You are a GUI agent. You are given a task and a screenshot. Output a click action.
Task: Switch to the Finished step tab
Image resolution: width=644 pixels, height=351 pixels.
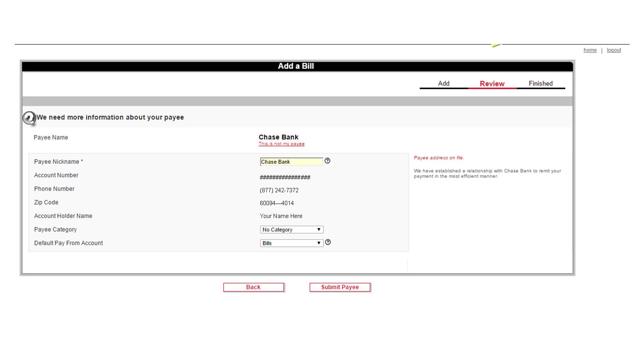click(x=541, y=83)
